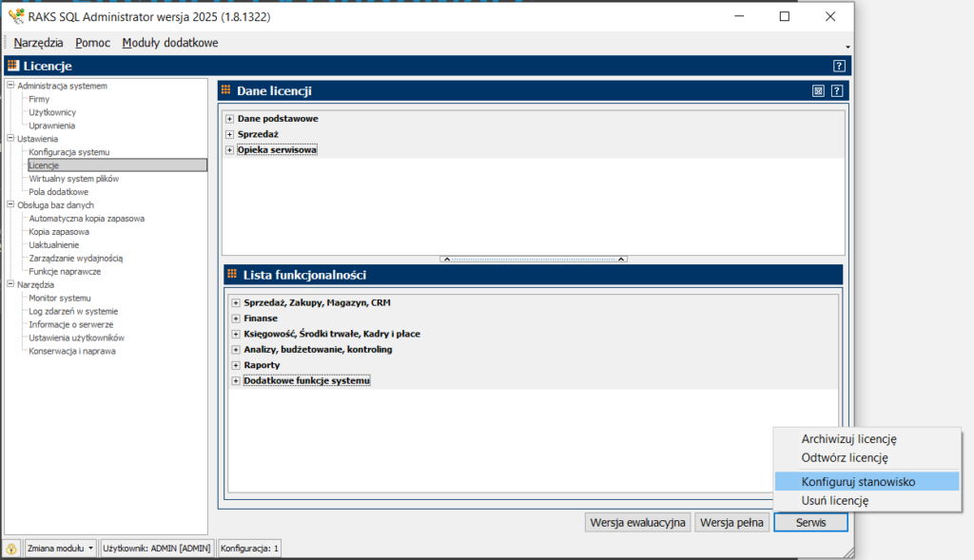This screenshot has height=560, width=974.
Task: Open Wirtualny system plików item
Action: (74, 179)
